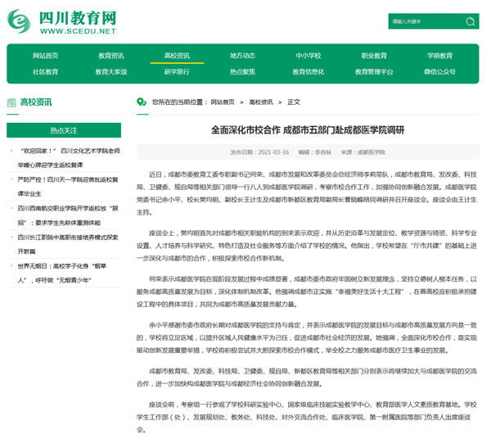
Task: Click the 热点关注 green header
Action: point(64,130)
